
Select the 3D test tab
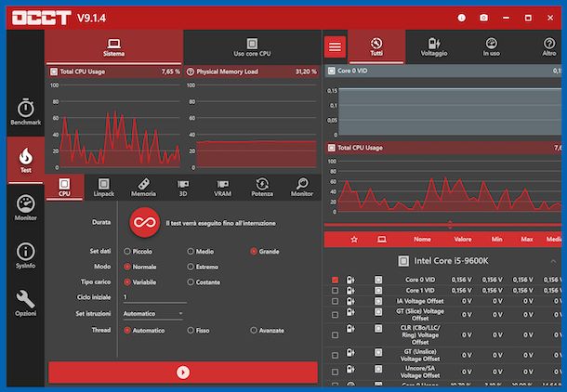183,188
